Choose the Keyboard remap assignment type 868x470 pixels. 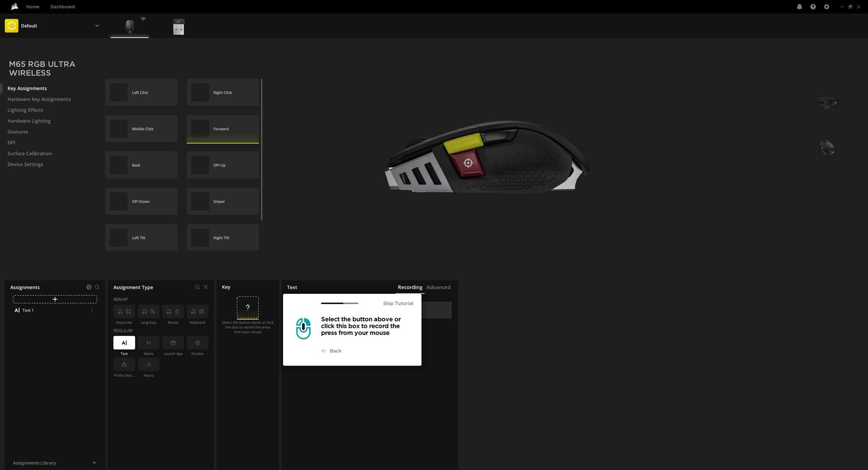(197, 311)
